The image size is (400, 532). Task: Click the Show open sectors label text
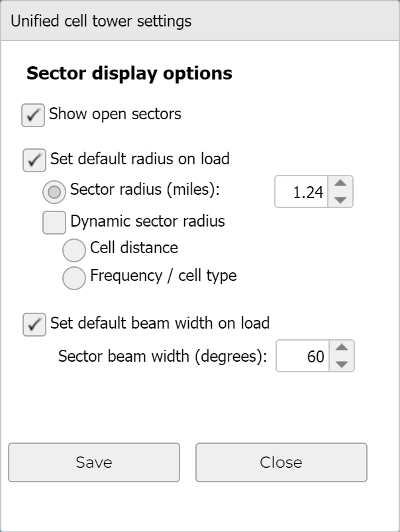click(115, 114)
